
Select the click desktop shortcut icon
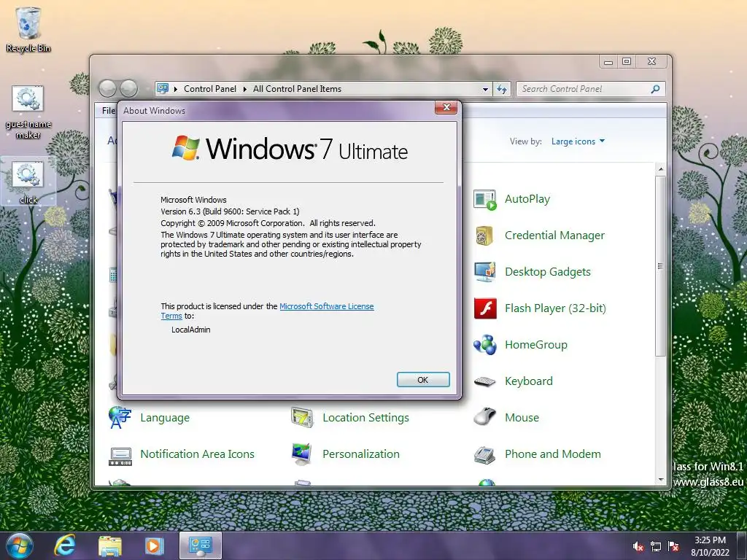28,182
